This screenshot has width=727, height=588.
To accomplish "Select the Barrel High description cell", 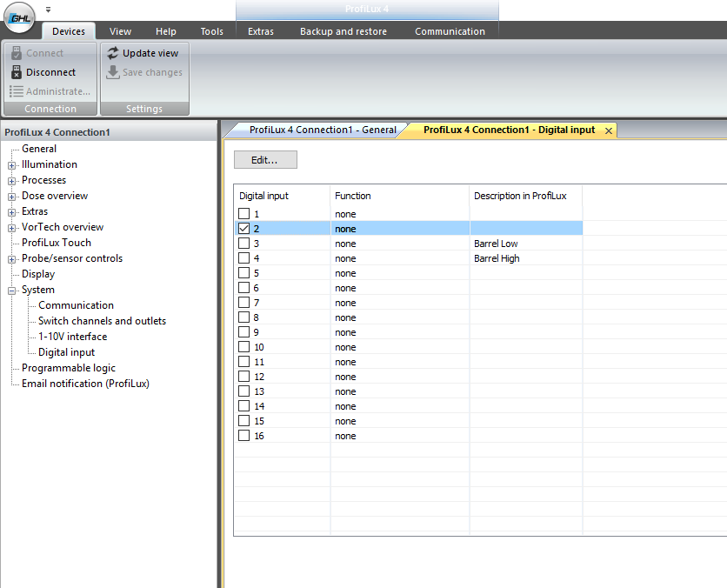I will tap(526, 258).
